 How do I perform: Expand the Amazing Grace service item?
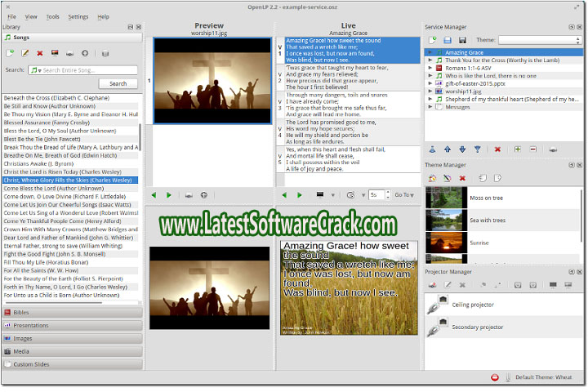[430, 52]
